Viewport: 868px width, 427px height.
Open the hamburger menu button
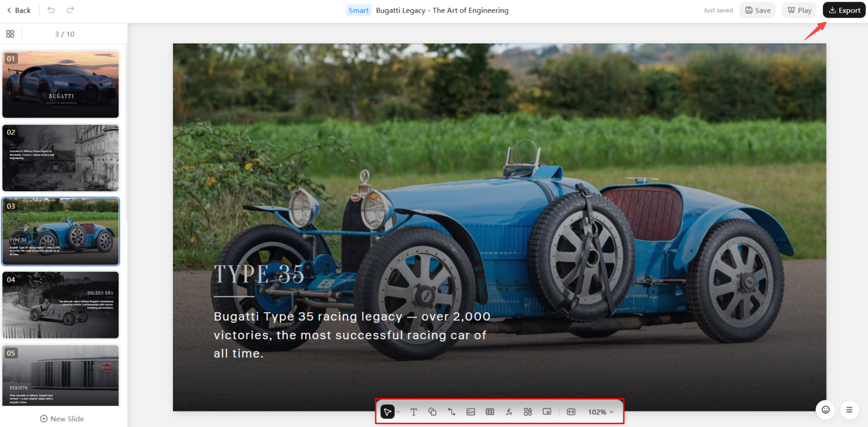click(x=850, y=410)
